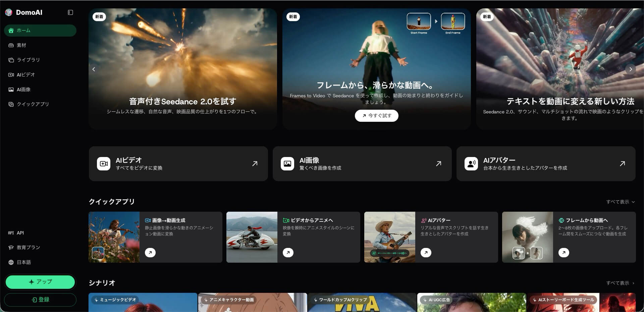Click the home icon beside ホーム

[11, 31]
